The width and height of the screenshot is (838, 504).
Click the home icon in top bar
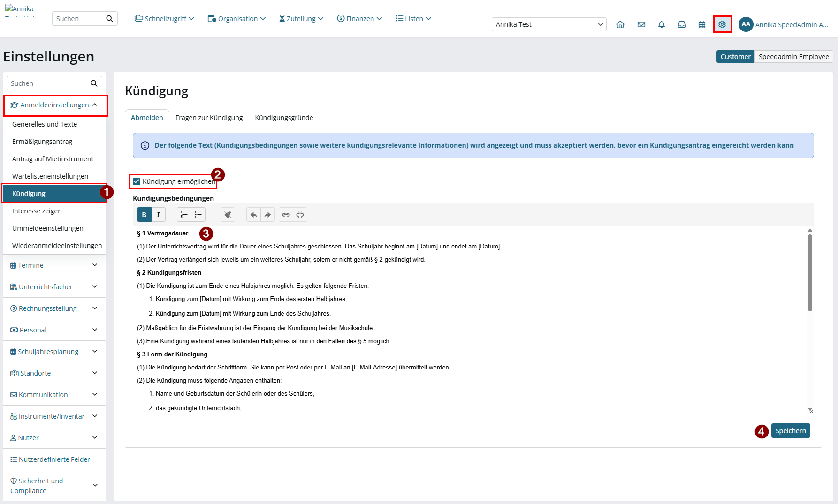click(x=620, y=24)
